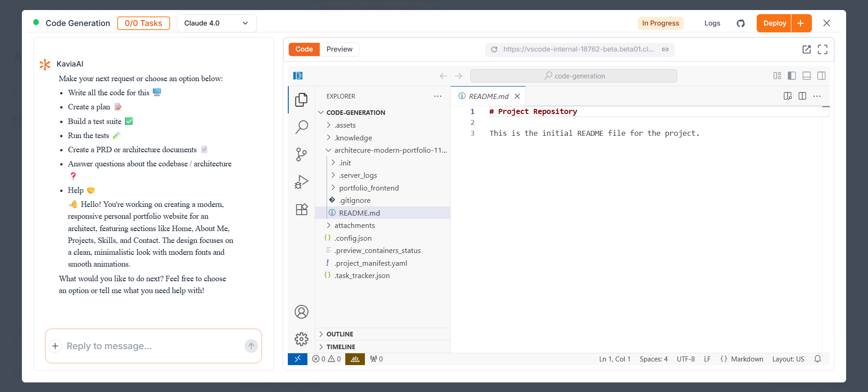Click the Accounts icon in activity bar
This screenshot has width=868, height=392.
pos(301,312)
